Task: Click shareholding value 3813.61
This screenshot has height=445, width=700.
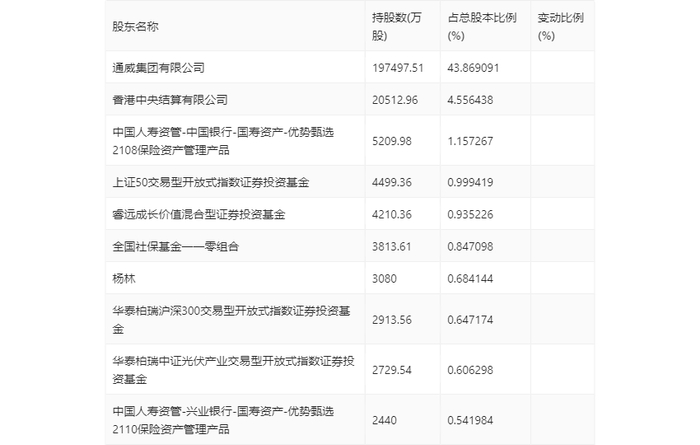Action: pyautogui.click(x=392, y=246)
